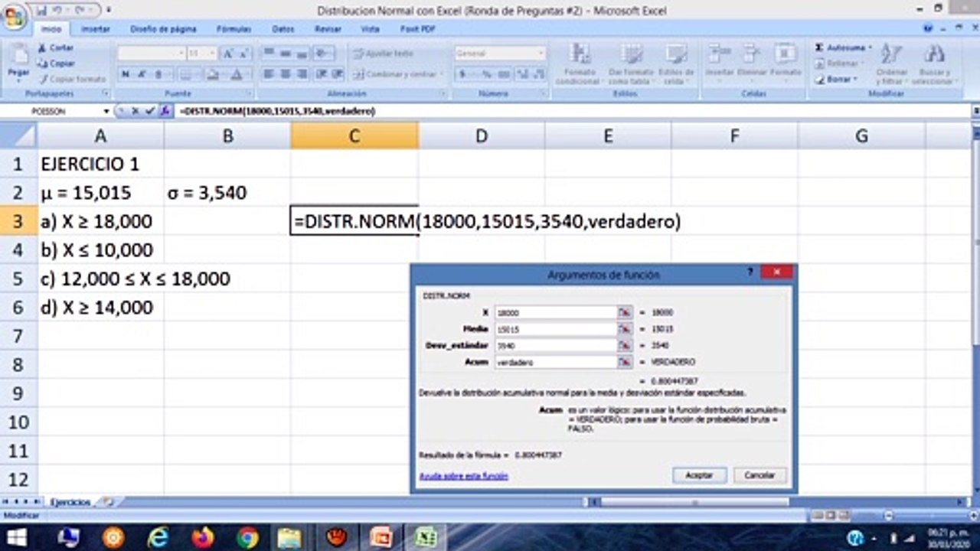Toggle underline S formatting
This screenshot has width=980, height=551.
(x=158, y=74)
